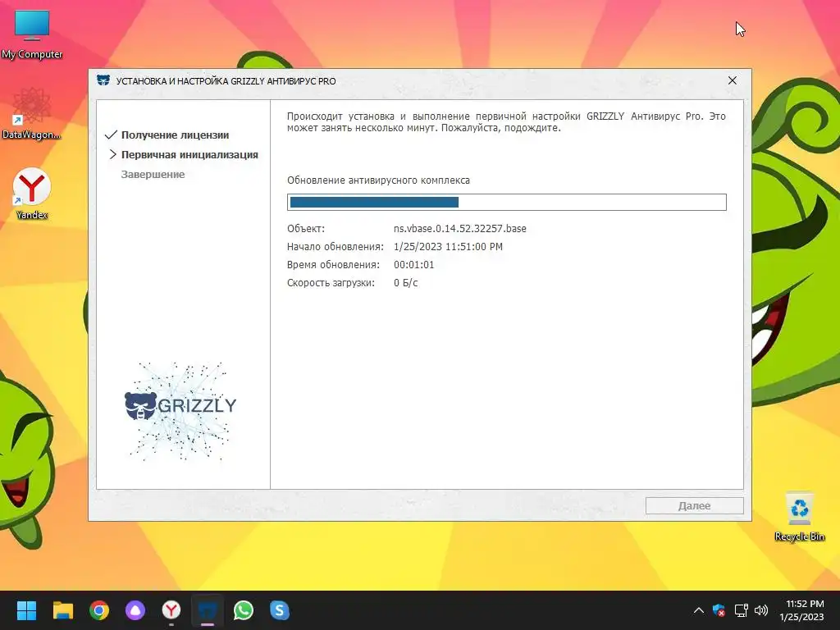Open Yandex Browser from taskbar
The image size is (840, 630).
pyautogui.click(x=171, y=610)
